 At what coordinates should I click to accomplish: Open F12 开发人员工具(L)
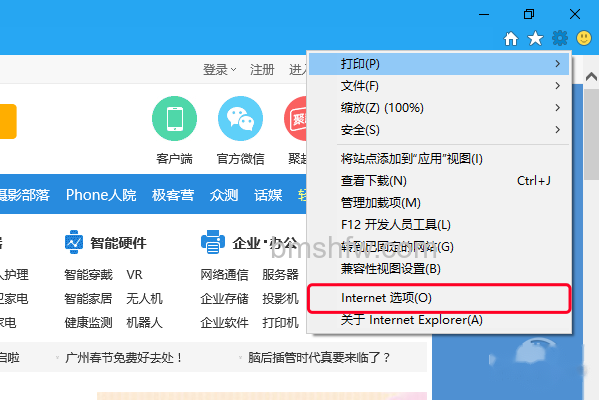click(439, 225)
